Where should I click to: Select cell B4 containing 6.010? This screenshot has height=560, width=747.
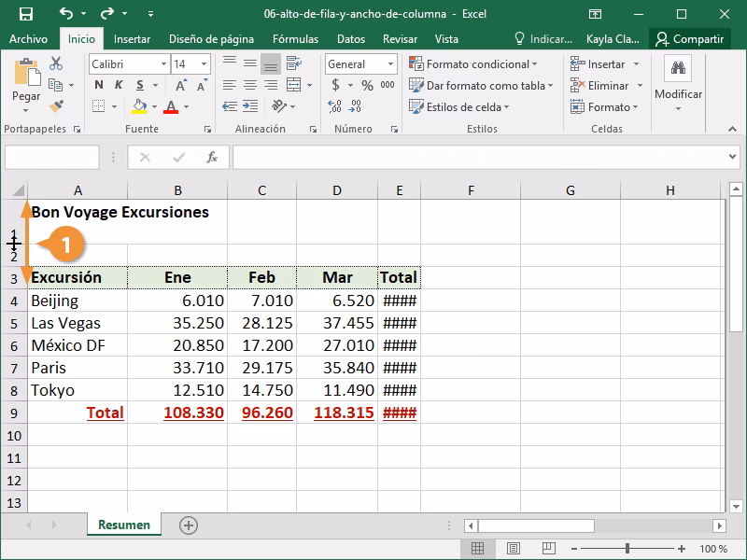[x=177, y=301]
